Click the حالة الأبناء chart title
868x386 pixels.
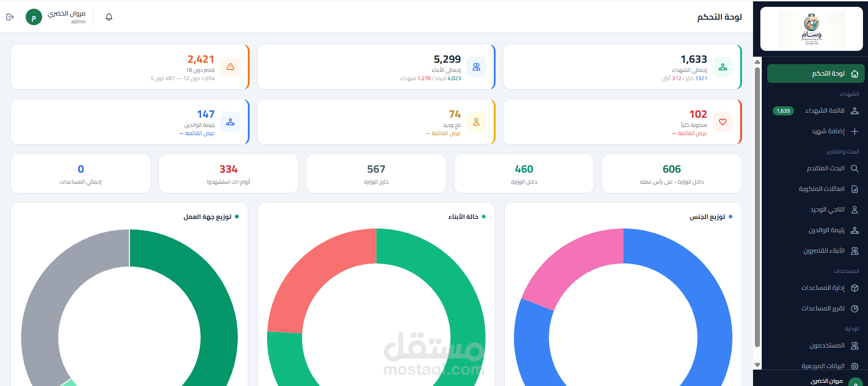(463, 217)
